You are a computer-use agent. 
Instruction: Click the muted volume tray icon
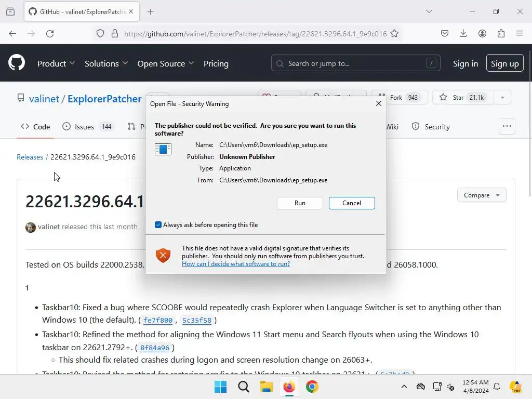pyautogui.click(x=450, y=387)
